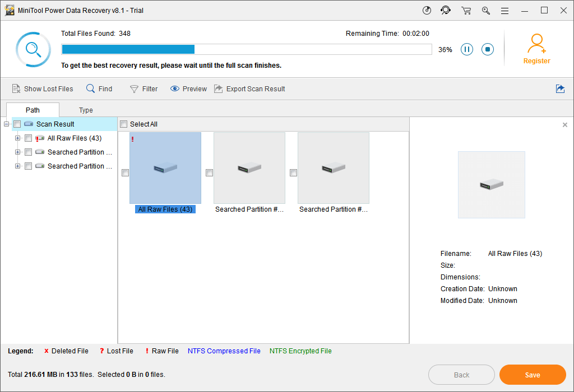This screenshot has width=574, height=392.
Task: Click second Searched Partition drive icon in tree
Action: coord(40,166)
